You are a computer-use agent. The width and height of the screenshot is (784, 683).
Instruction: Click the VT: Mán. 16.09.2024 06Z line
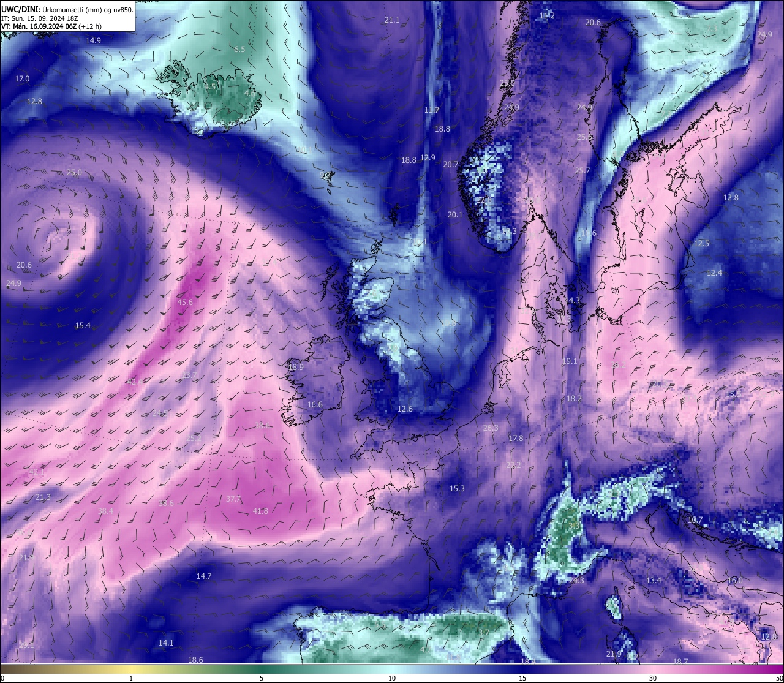(x=51, y=26)
